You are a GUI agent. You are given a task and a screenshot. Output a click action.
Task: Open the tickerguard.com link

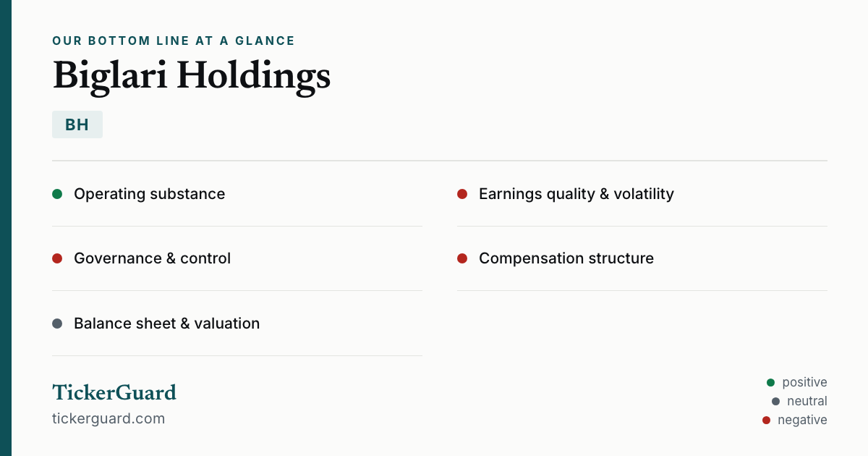[109, 418]
